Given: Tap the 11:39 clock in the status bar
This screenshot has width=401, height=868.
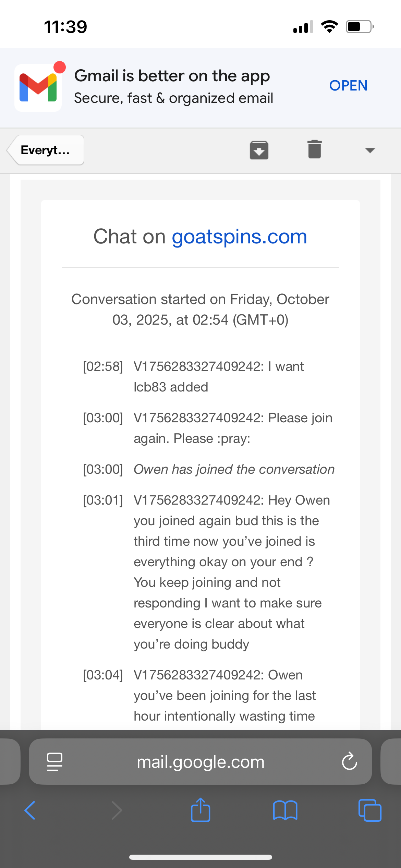Looking at the screenshot, I should coord(65,27).
